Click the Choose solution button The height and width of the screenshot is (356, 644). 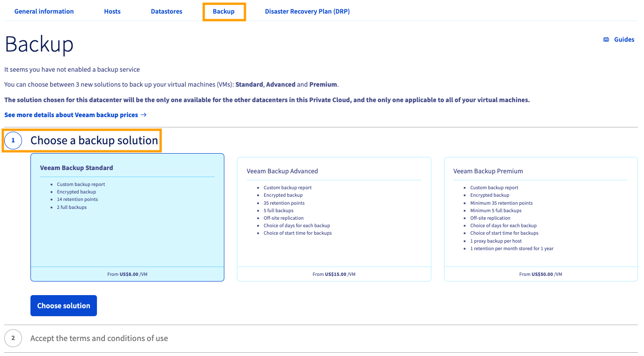(x=64, y=305)
